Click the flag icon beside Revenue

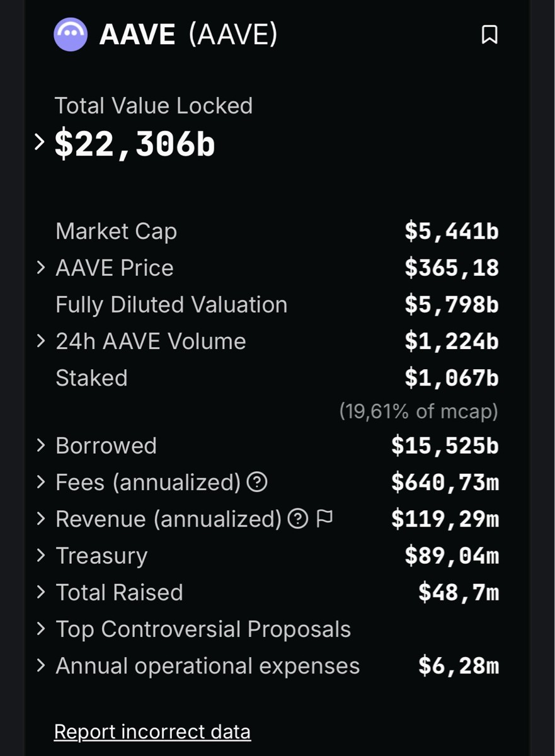pos(324,519)
